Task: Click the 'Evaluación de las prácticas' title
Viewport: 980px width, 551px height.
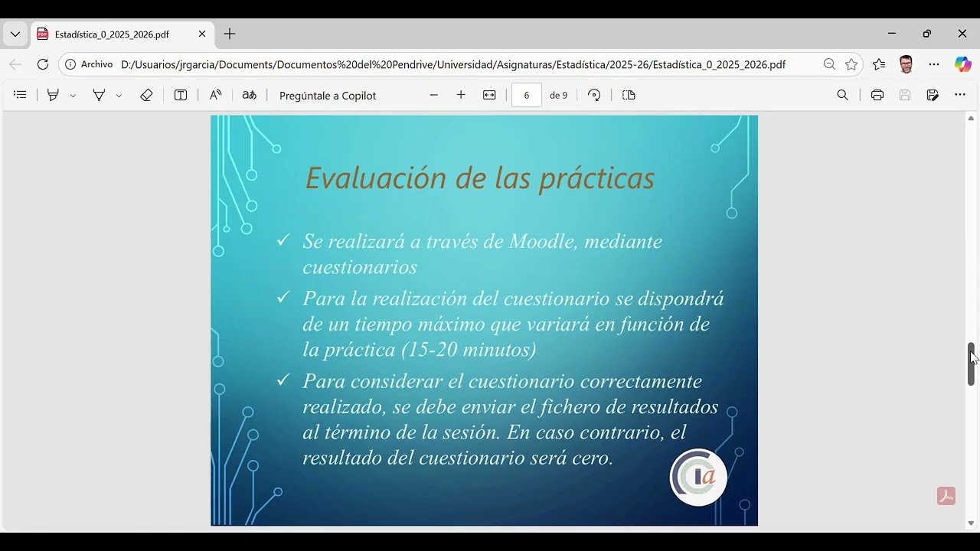Action: [x=480, y=178]
